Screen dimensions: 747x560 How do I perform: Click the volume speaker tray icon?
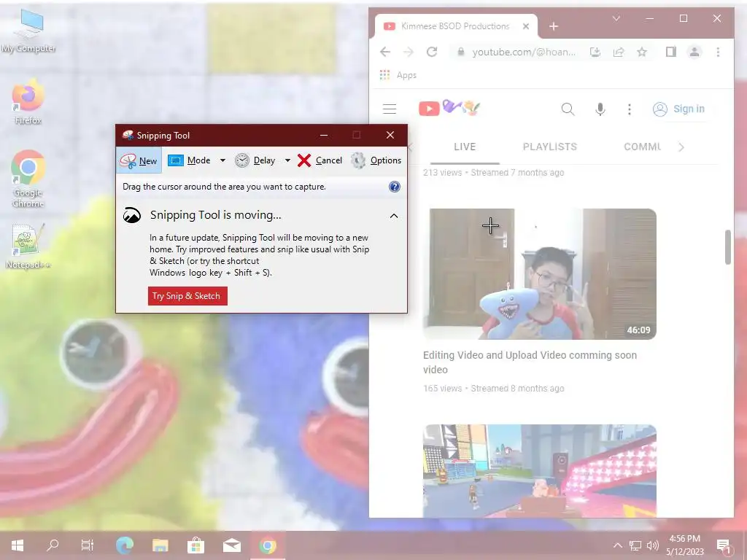tap(653, 545)
